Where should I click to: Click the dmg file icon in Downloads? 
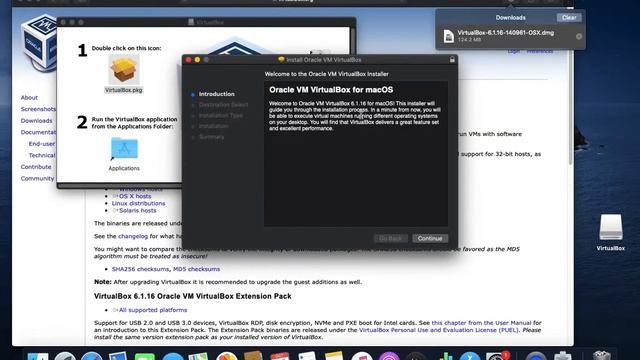tap(449, 36)
